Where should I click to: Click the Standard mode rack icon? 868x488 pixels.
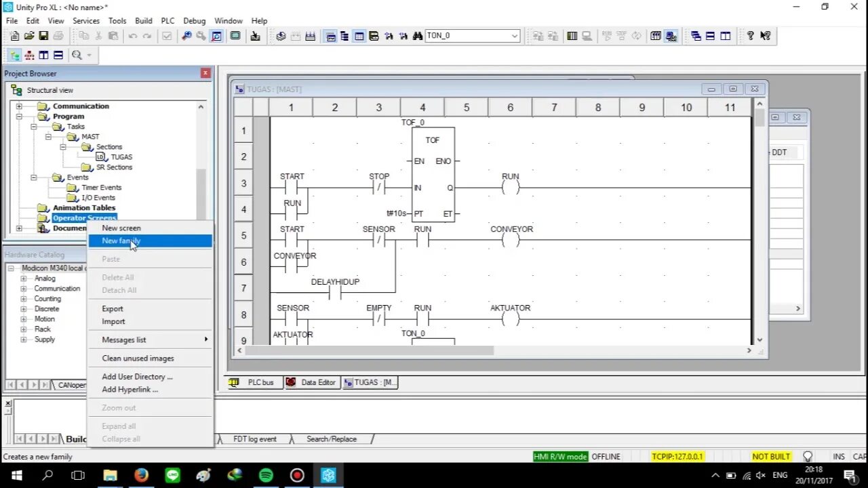656,36
